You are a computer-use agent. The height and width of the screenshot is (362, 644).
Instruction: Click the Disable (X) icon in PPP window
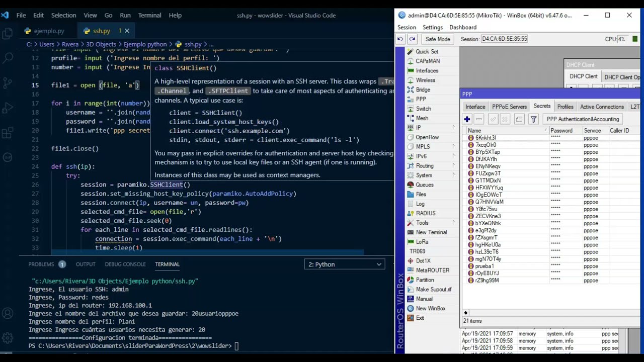(x=505, y=119)
